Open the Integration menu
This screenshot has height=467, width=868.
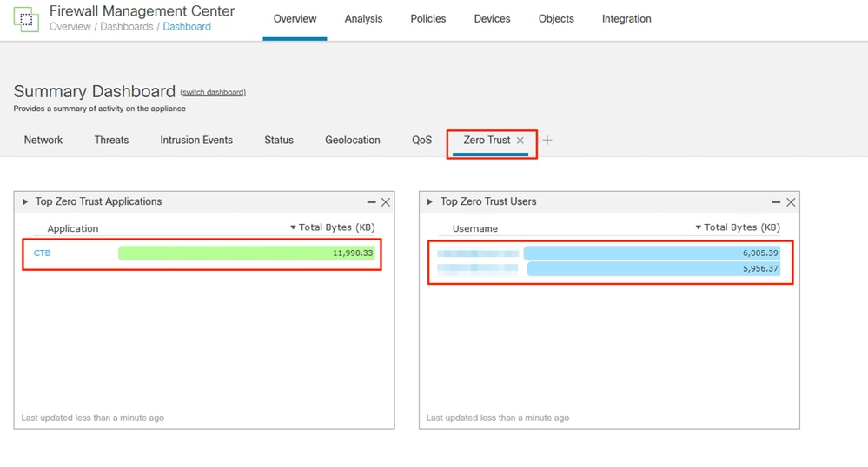click(x=626, y=19)
